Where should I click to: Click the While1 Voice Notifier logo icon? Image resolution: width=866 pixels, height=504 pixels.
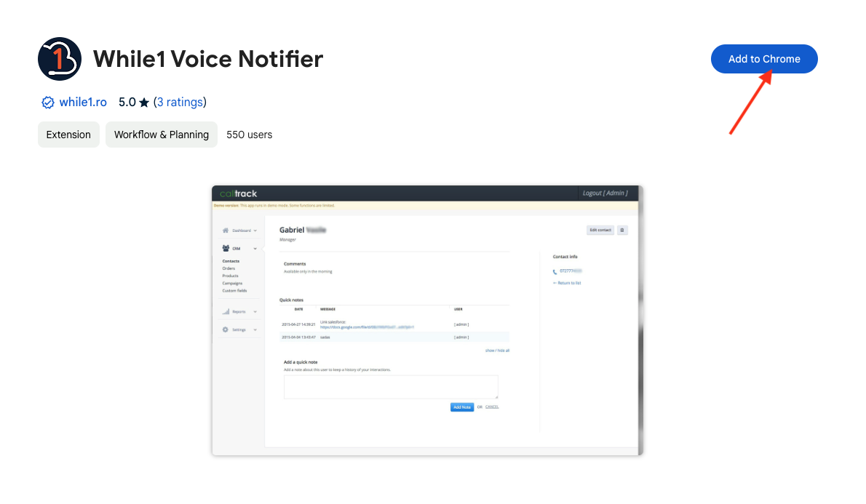pyautogui.click(x=60, y=59)
